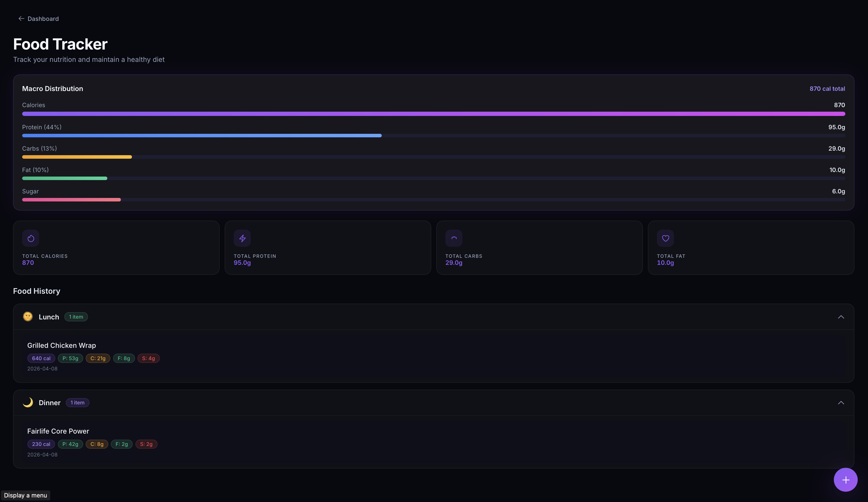Select the Fairlife Core Power entry
Image resolution: width=868 pixels, height=502 pixels.
point(58,431)
